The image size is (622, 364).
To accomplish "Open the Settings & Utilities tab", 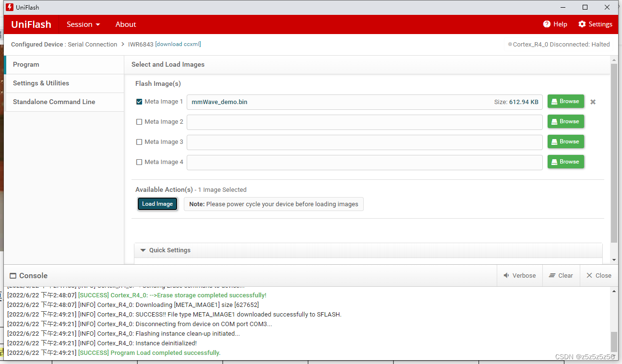I will tap(64, 83).
